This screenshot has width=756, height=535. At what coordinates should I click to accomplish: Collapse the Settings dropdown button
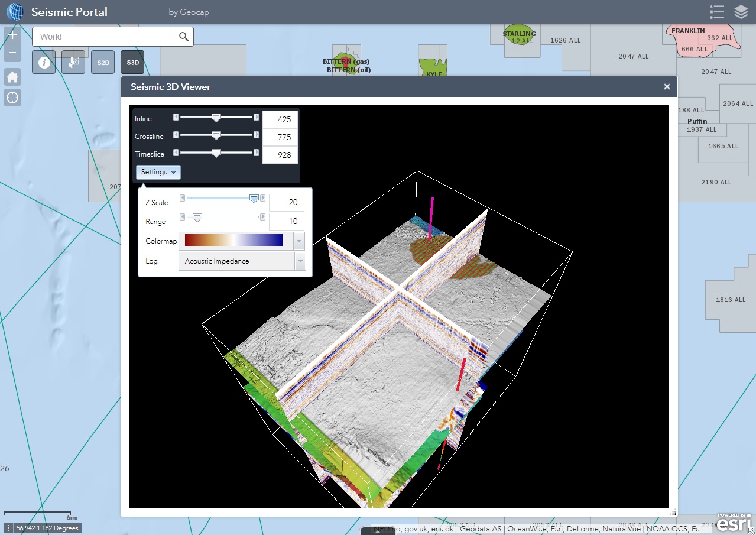click(158, 172)
